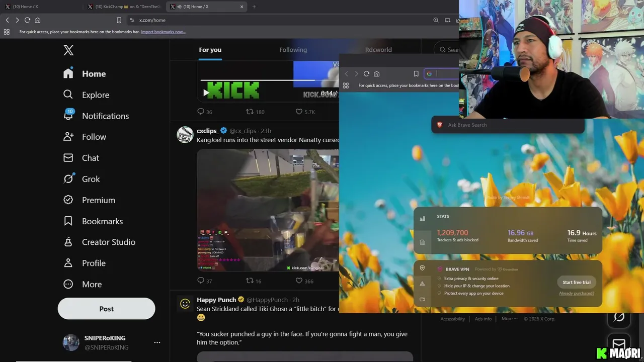Open the cxclips_ avatar

pos(185,135)
